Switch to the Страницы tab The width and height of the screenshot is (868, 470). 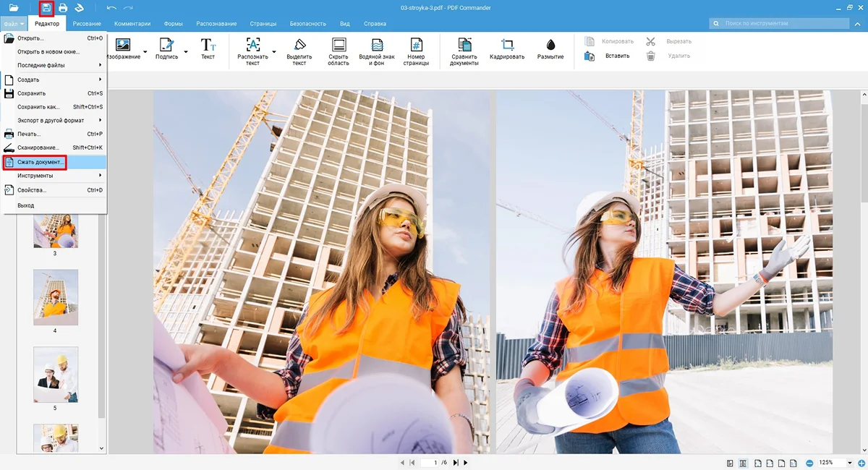[x=263, y=24]
